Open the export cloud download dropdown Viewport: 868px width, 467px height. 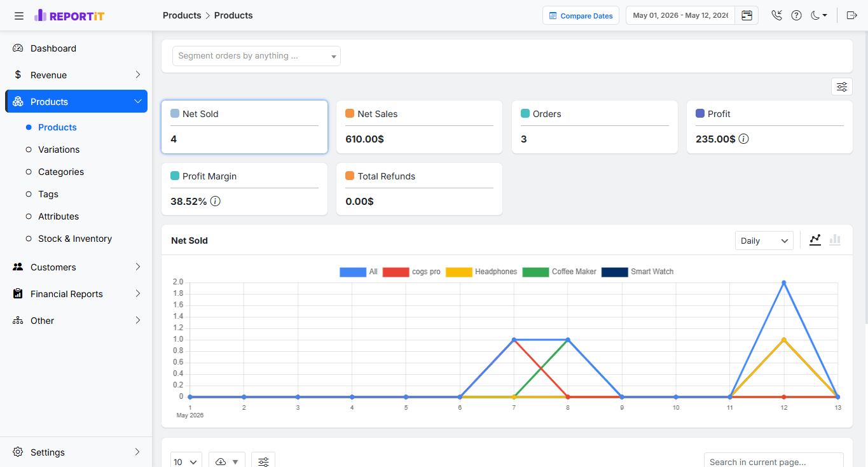click(x=227, y=461)
